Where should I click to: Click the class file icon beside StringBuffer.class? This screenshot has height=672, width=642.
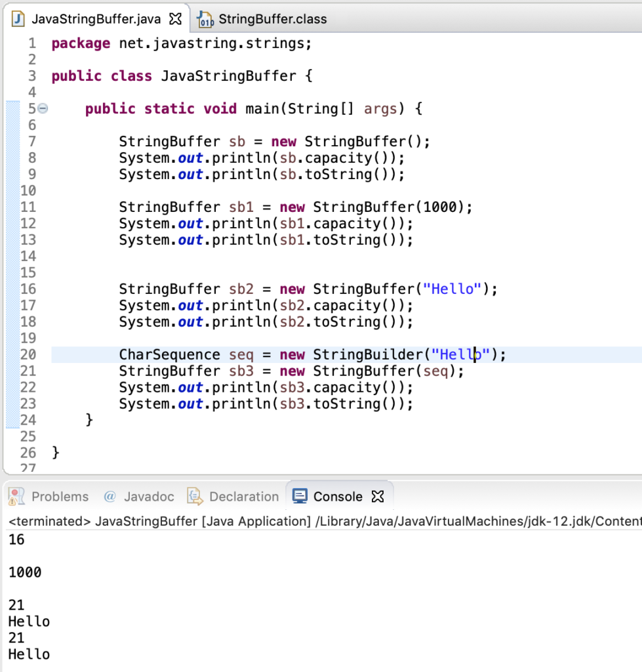pyautogui.click(x=206, y=19)
